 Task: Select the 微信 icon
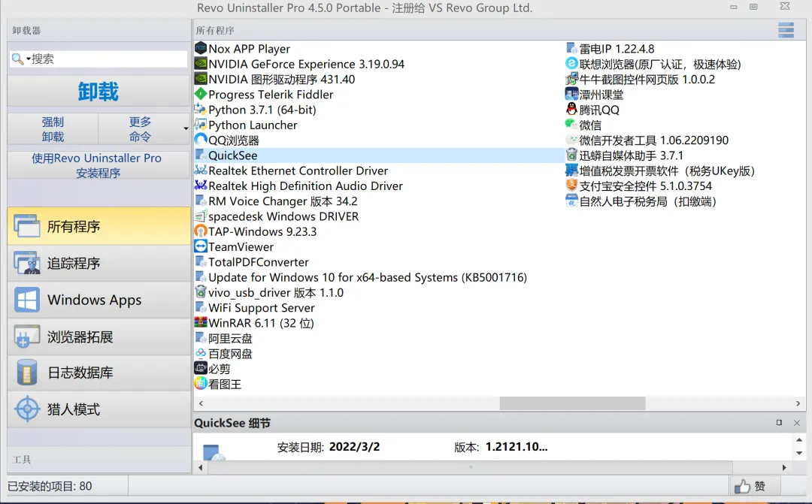571,124
